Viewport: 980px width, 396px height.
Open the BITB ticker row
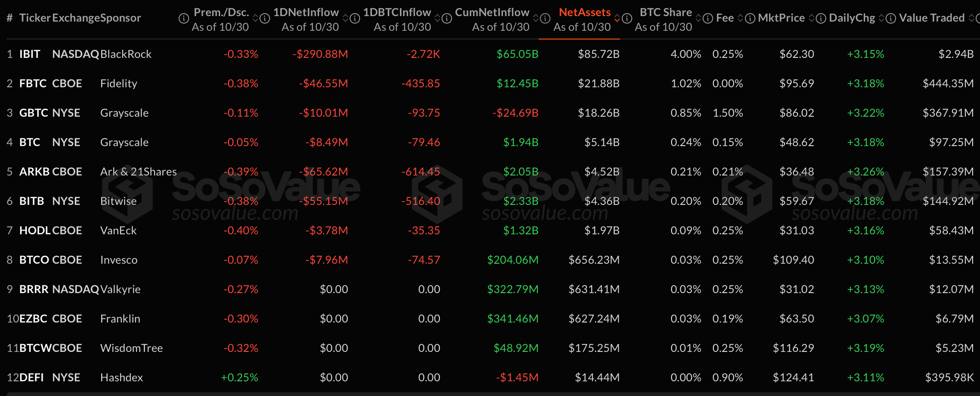tap(32, 201)
